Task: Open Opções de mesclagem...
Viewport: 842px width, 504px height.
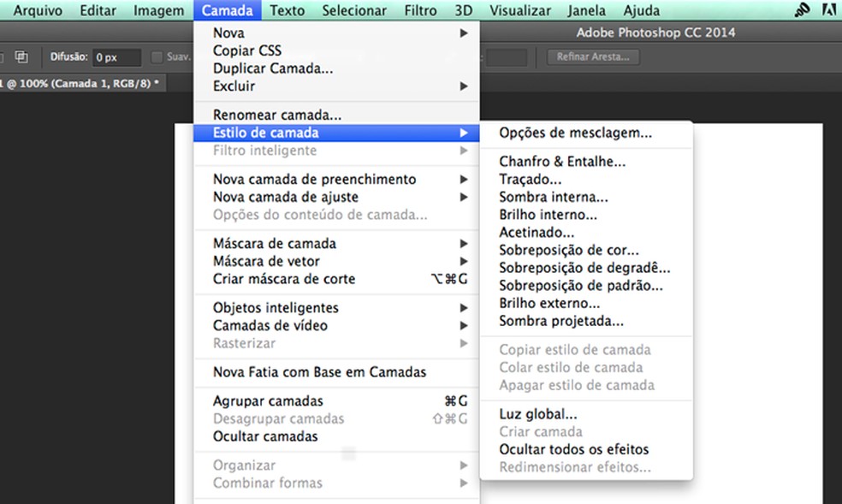Action: (586, 133)
